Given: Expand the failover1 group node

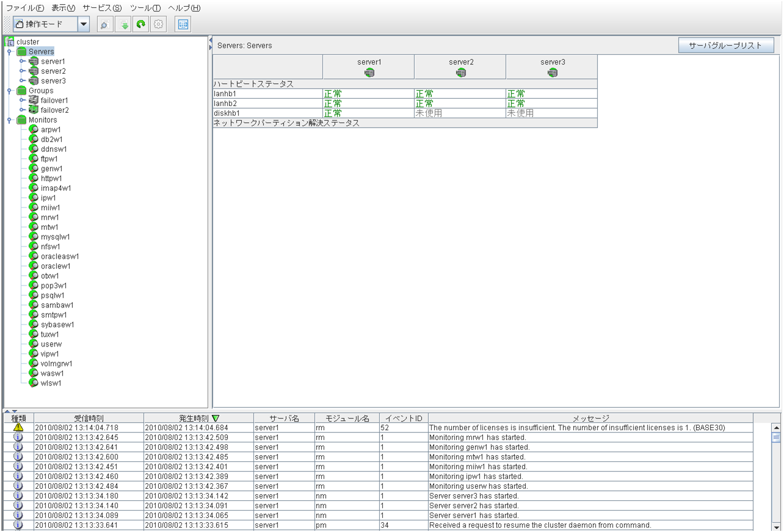Looking at the screenshot, I should (x=22, y=101).
